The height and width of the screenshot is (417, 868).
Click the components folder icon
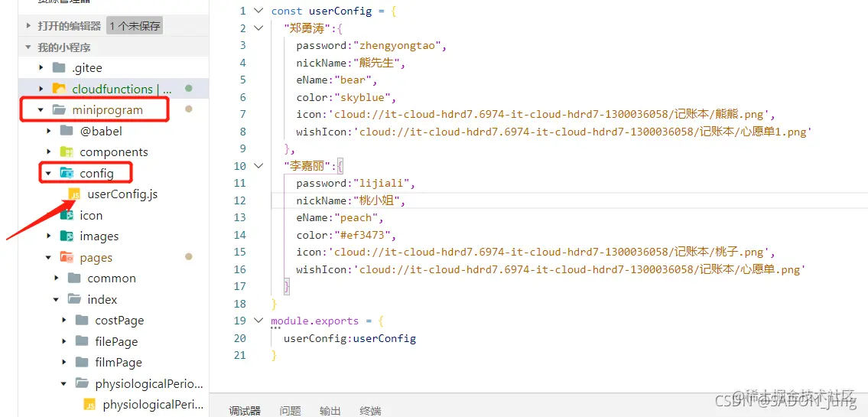tap(67, 151)
